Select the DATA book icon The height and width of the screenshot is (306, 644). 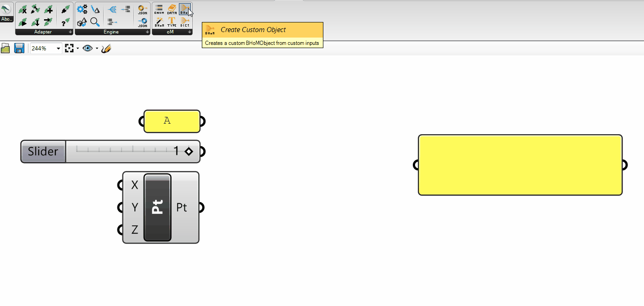pos(172,10)
